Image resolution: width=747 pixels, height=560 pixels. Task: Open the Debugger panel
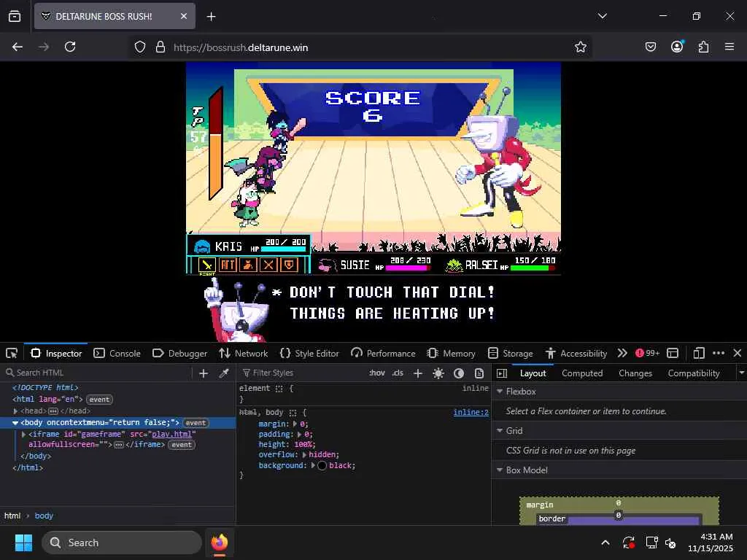[180, 354]
